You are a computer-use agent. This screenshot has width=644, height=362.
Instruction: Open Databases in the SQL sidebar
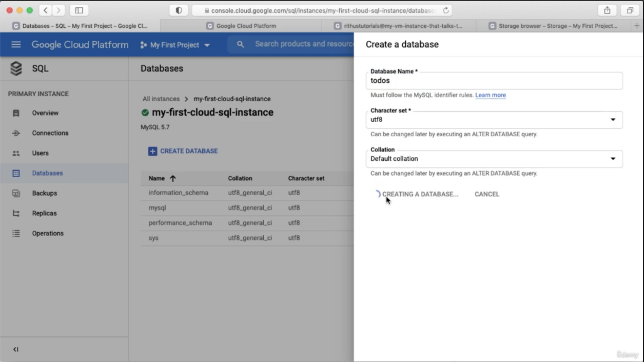(64, 173)
